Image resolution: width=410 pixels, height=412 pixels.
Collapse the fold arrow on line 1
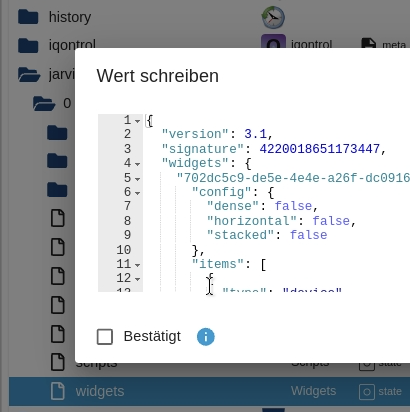pyautogui.click(x=137, y=121)
